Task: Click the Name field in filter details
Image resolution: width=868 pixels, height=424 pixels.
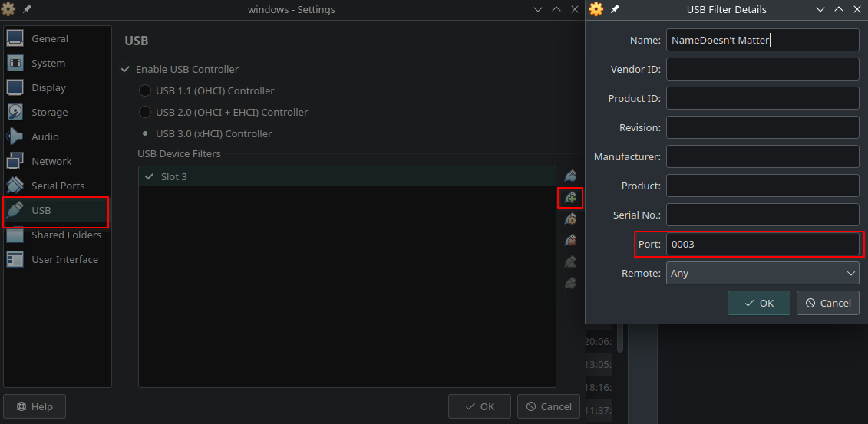Action: click(762, 41)
